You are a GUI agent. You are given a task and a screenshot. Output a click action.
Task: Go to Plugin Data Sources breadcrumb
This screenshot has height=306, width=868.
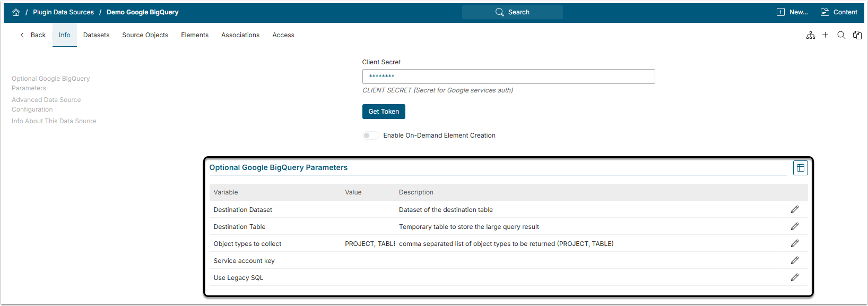coord(63,12)
